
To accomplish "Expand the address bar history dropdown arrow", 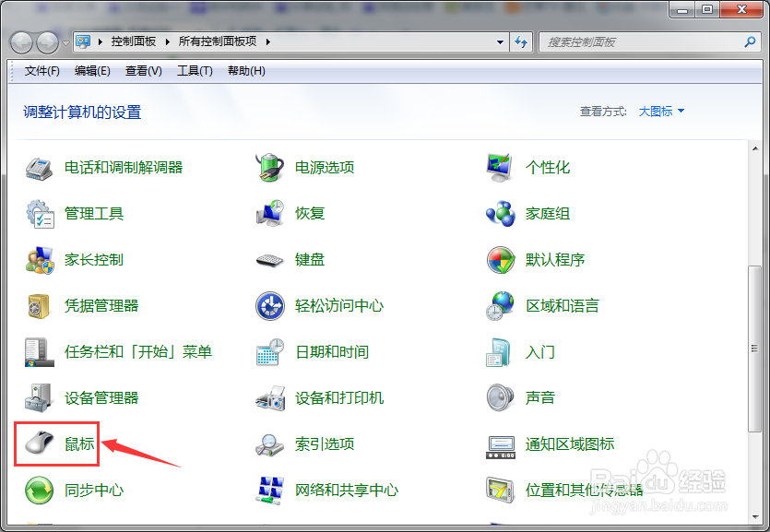I will (x=500, y=42).
